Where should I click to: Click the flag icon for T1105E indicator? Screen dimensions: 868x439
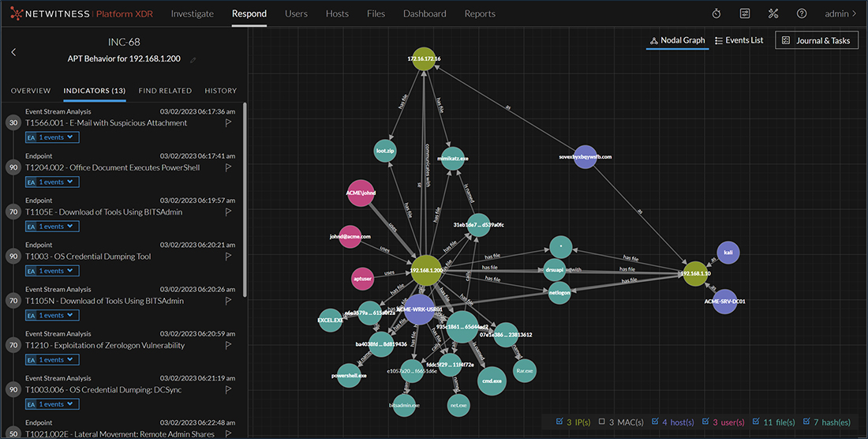click(x=228, y=212)
